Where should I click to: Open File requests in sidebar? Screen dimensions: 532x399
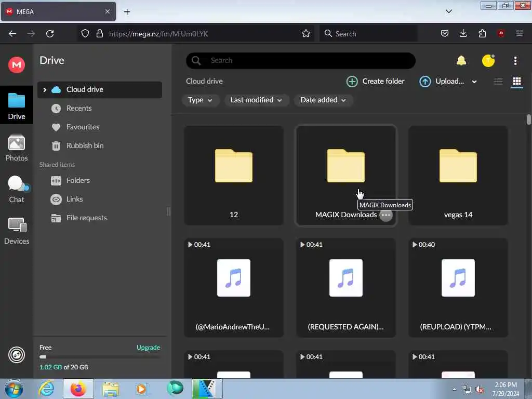87,218
